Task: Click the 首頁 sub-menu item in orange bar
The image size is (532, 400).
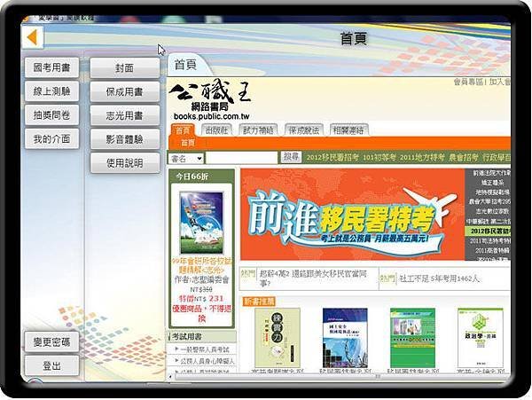Action: pos(188,143)
